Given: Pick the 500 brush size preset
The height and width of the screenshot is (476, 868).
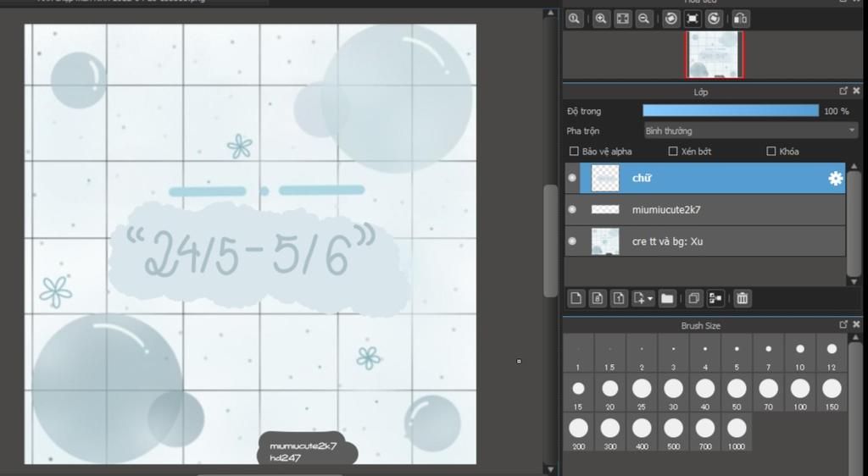Looking at the screenshot, I should click(x=673, y=432).
